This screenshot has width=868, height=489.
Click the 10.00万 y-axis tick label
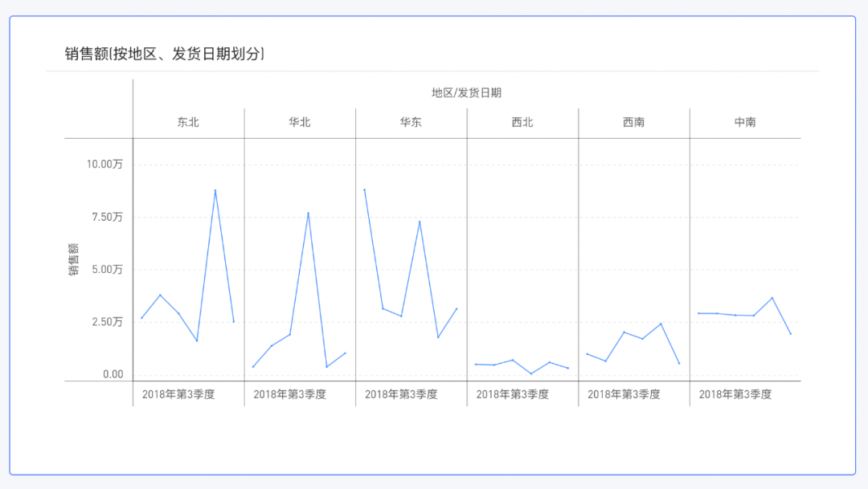[104, 165]
